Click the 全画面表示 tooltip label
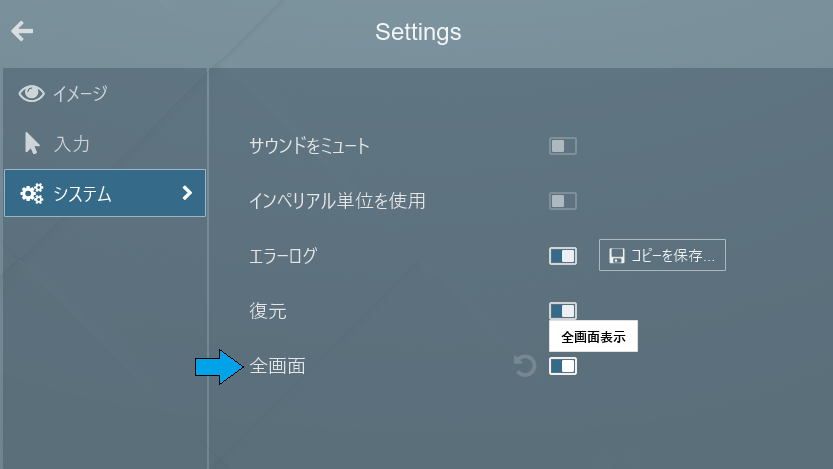This screenshot has width=833, height=469. click(x=593, y=336)
